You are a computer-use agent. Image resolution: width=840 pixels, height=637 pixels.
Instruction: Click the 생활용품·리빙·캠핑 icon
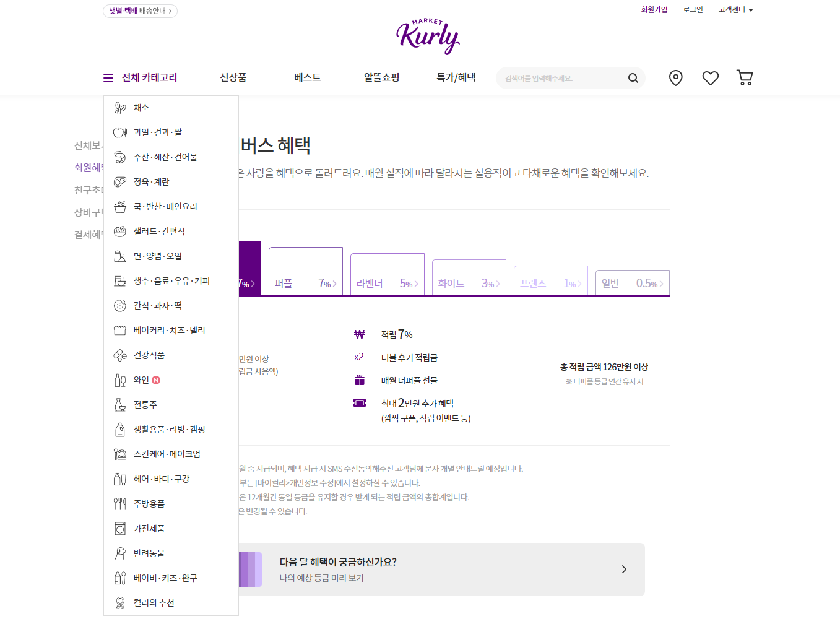[120, 430]
